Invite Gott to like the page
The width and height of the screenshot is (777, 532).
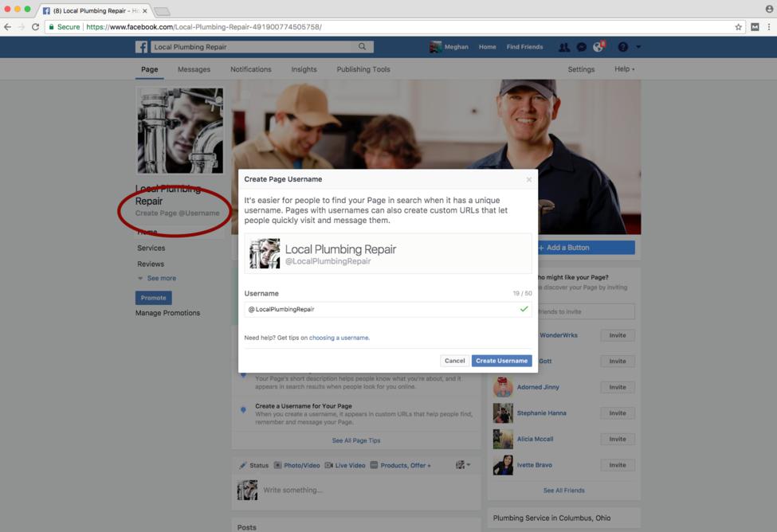click(x=618, y=361)
